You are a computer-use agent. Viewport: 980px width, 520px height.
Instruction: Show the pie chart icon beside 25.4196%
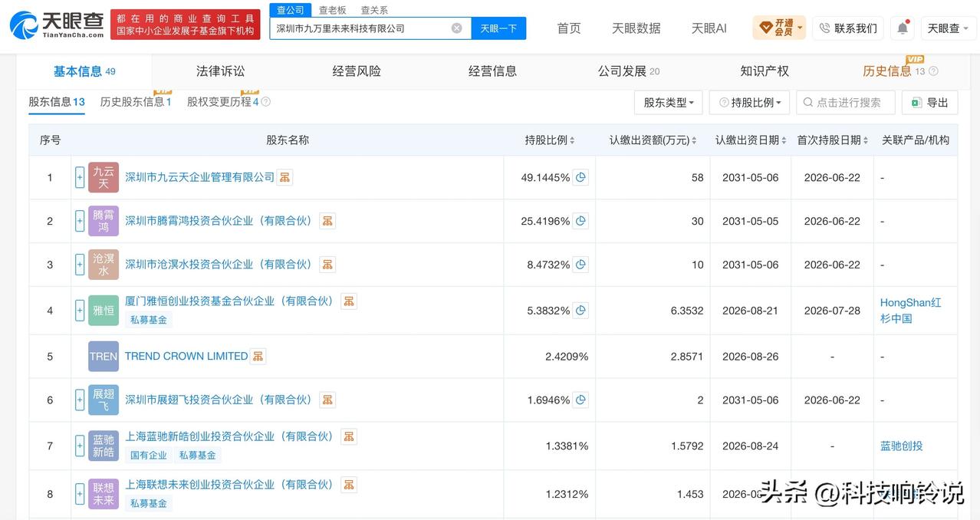(581, 221)
